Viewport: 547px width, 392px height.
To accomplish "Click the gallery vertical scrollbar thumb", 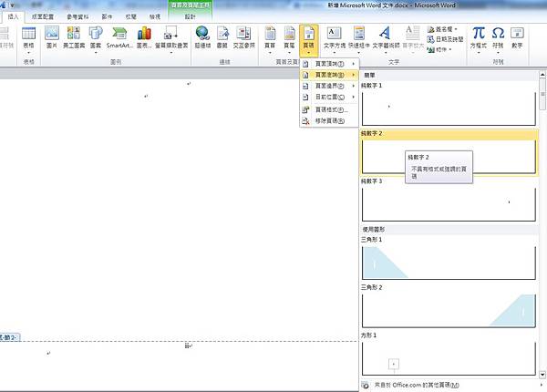I will click(542, 94).
